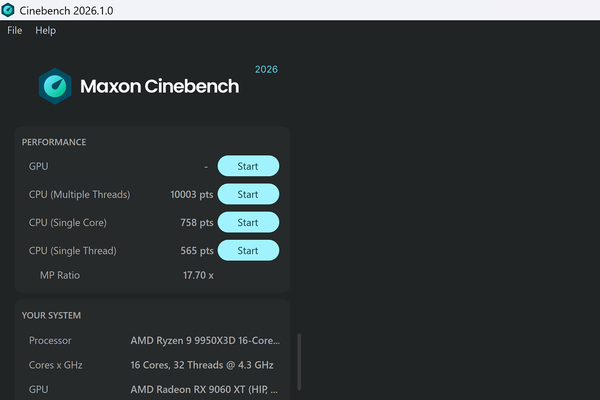Open the File menu

pos(15,30)
